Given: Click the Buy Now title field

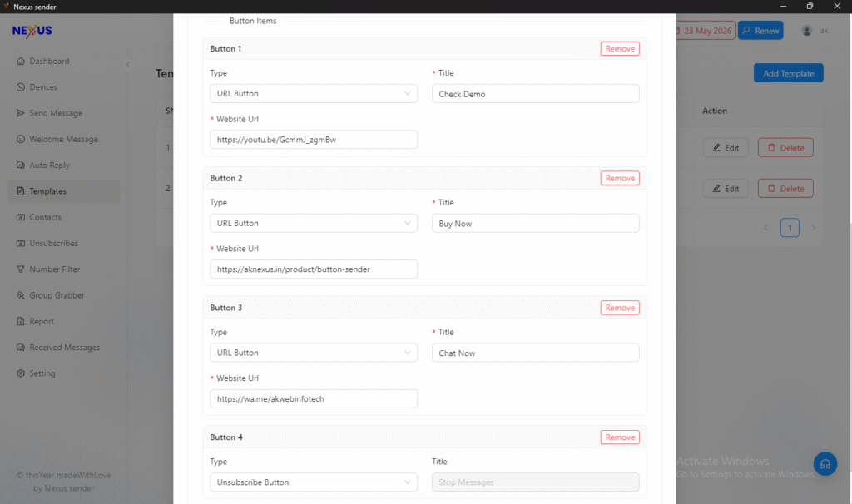Looking at the screenshot, I should point(535,223).
